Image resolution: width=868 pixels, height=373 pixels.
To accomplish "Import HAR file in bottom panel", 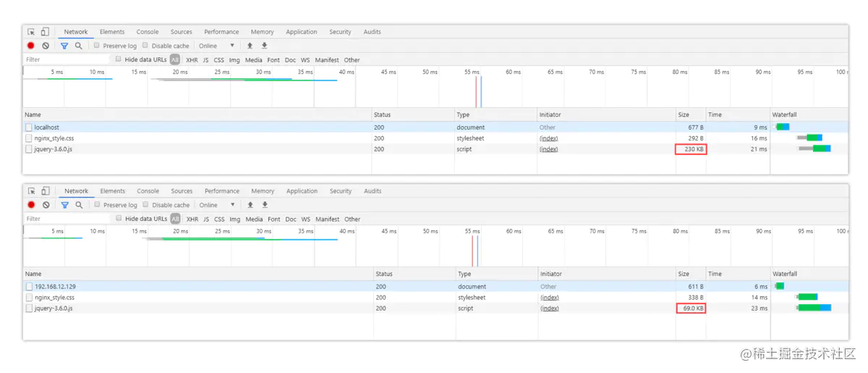I will coord(250,205).
